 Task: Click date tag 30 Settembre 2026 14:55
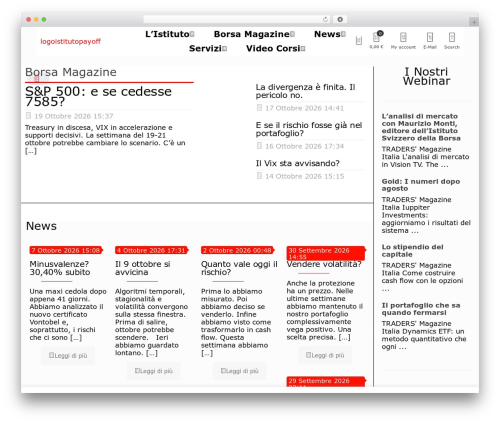(x=326, y=253)
